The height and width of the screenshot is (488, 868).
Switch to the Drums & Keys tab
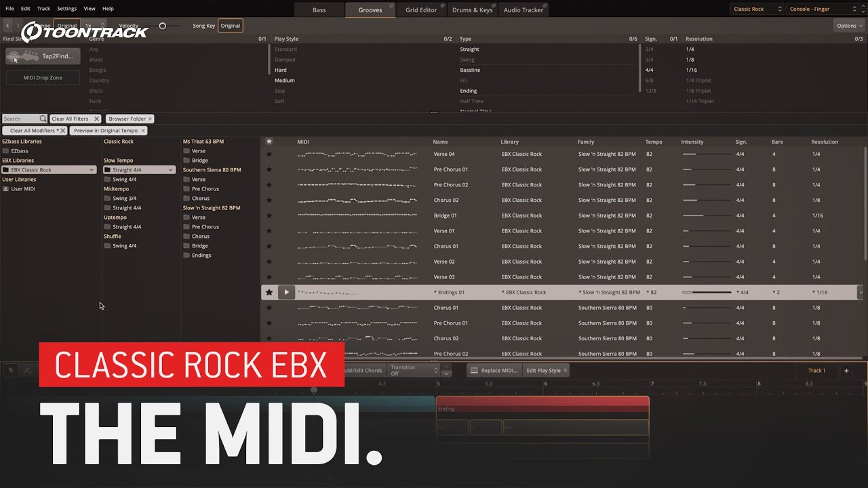472,9
